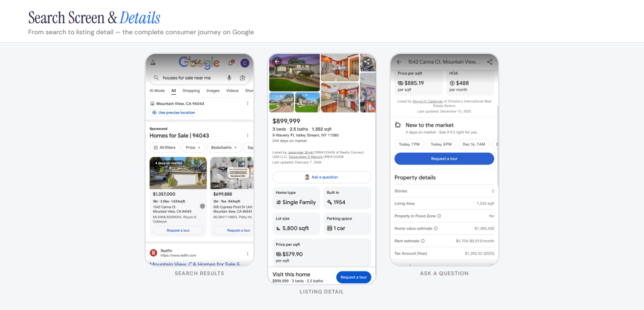Viewport: 644px width, 310px height.
Task: Open the Mountain View, CA Homes for Sale result link
Action: coord(195,264)
